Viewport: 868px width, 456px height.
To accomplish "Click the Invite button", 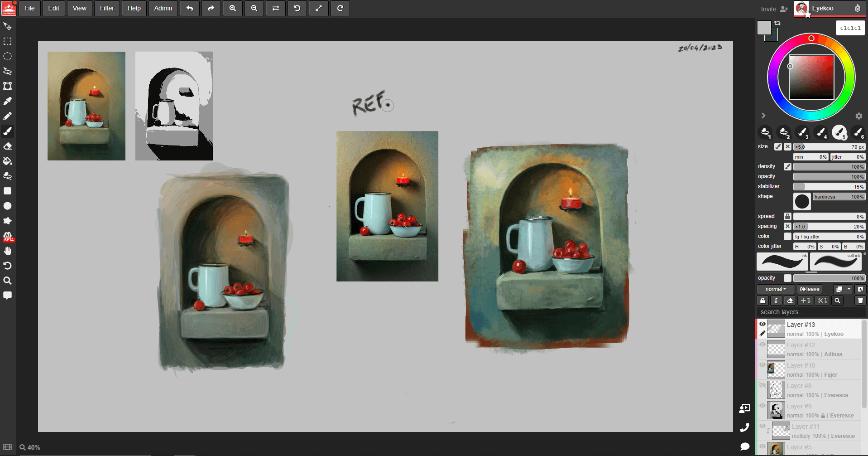I will pos(774,9).
